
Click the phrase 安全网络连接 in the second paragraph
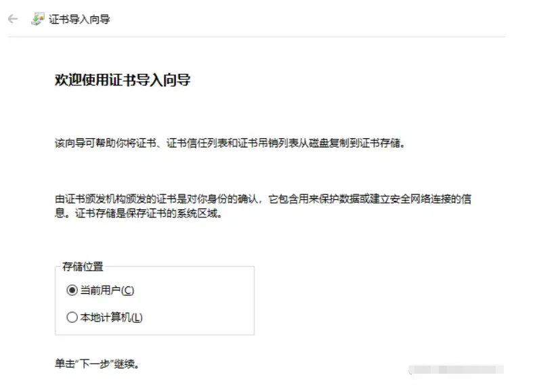(x=421, y=199)
